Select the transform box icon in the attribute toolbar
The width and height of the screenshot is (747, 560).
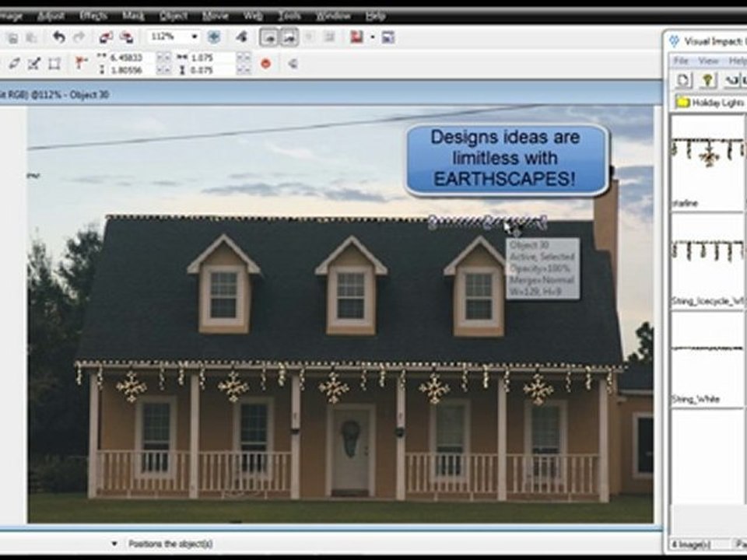coord(54,63)
